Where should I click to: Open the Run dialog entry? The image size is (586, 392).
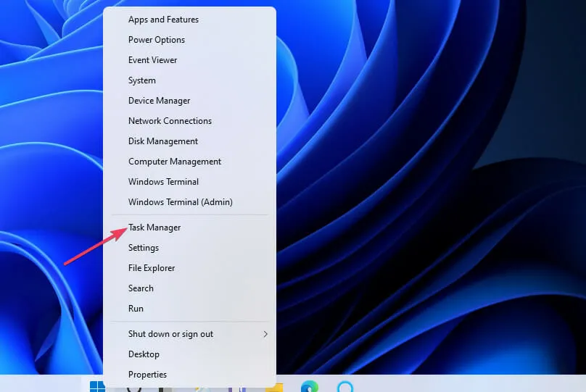(x=136, y=309)
